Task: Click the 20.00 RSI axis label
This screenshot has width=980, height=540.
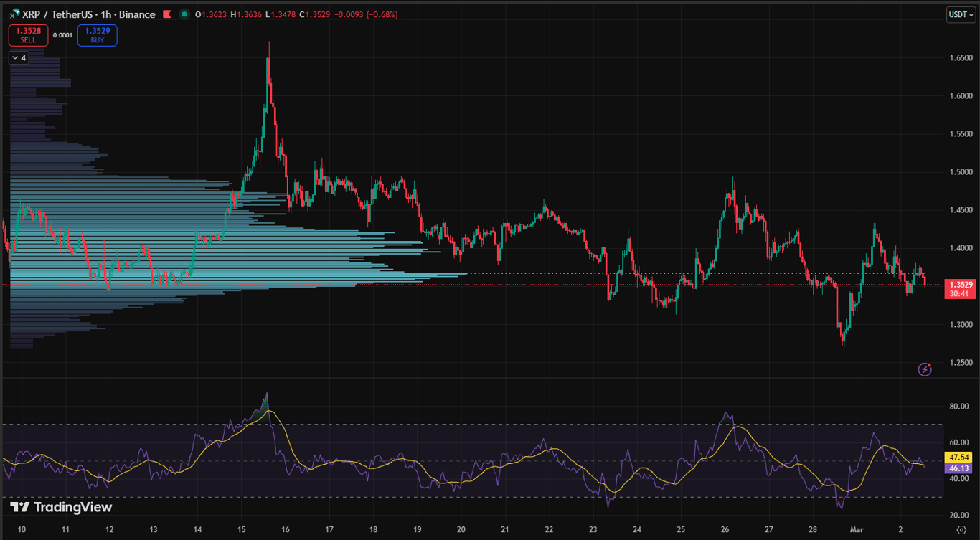Action: 959,516
